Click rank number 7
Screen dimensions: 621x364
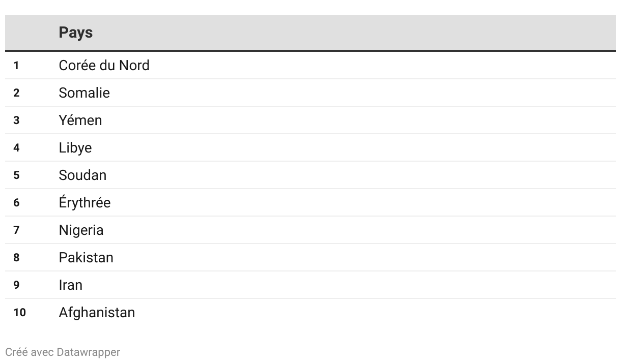[16, 230]
